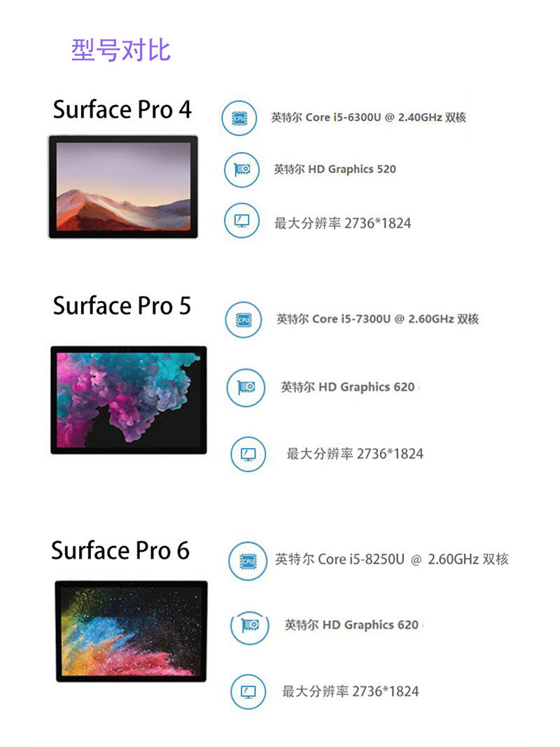Click the Surface Pro 4 graphics card icon

241,169
